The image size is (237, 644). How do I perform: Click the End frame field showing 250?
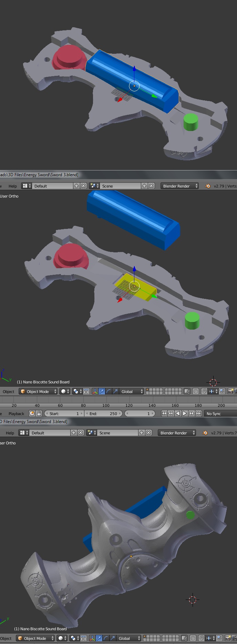103,413
